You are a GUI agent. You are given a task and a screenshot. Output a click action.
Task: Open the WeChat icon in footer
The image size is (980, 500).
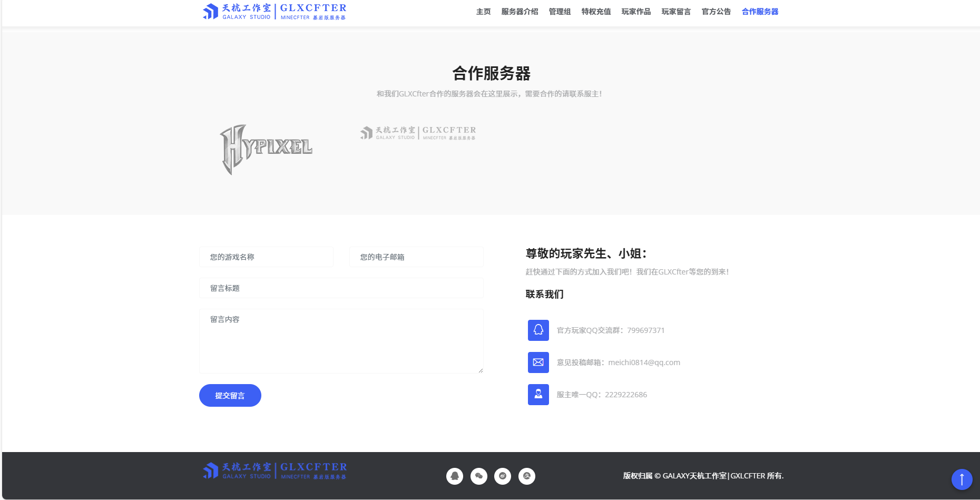pyautogui.click(x=478, y=476)
